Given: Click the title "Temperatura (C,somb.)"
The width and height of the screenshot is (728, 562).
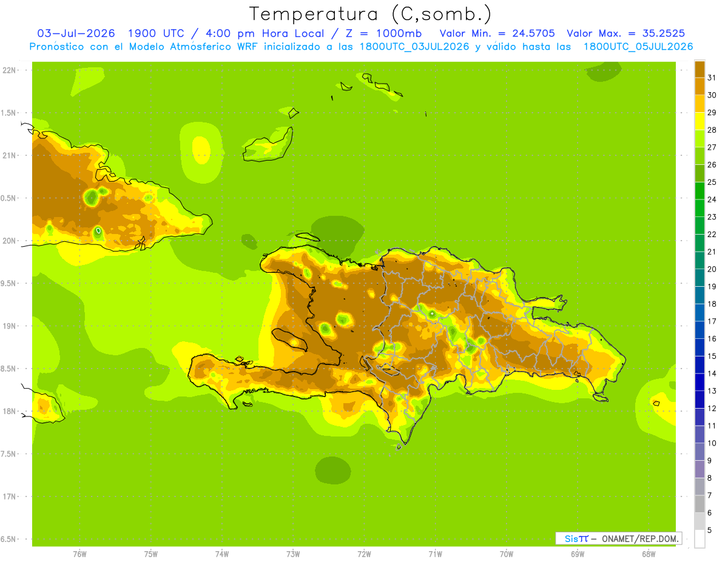Looking at the screenshot, I should click(371, 14).
